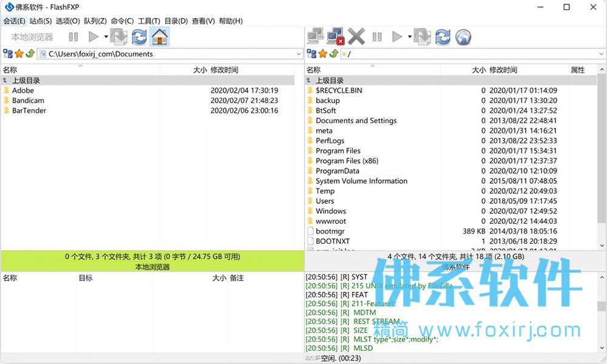Open the 命令(C) menu
Viewport: 607px width, 364px height.
(123, 21)
